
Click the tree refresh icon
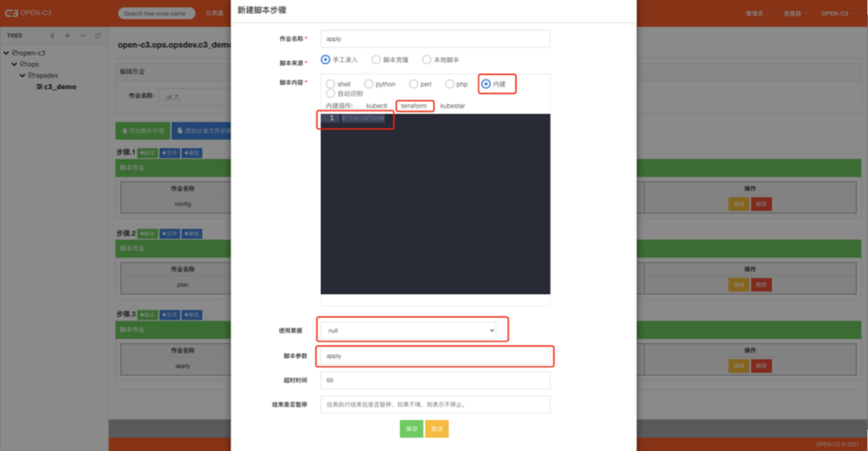(98, 36)
